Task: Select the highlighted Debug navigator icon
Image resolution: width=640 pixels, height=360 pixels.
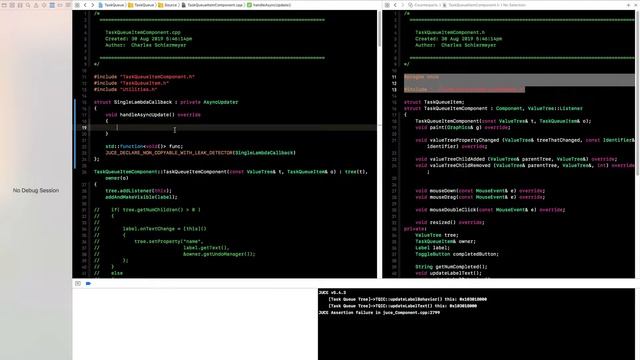Action: [52, 5]
